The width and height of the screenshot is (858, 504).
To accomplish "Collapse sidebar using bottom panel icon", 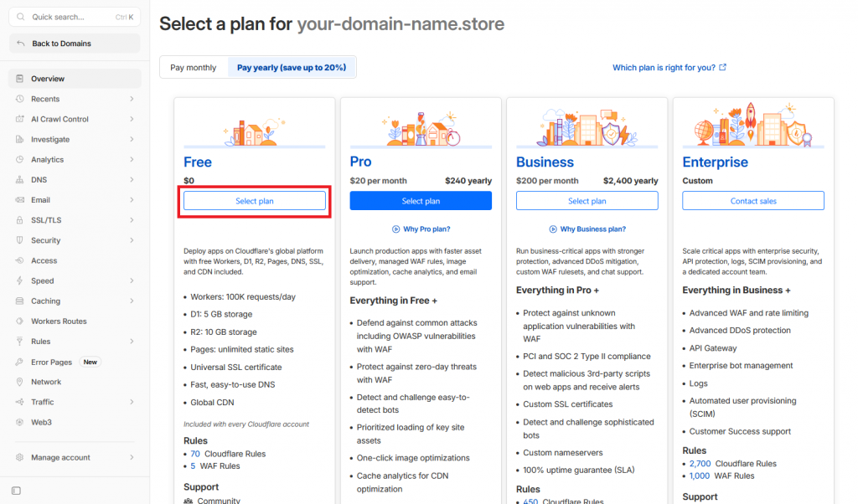I will (17, 491).
